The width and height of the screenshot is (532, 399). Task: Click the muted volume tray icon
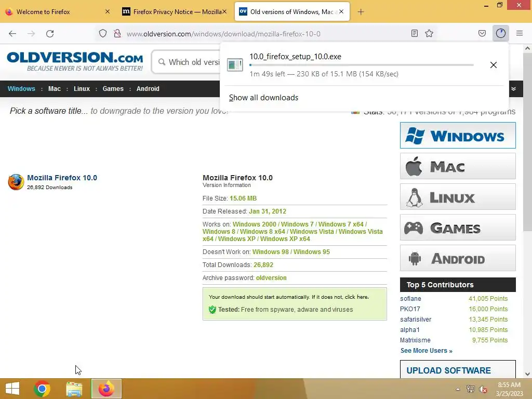tap(483, 389)
